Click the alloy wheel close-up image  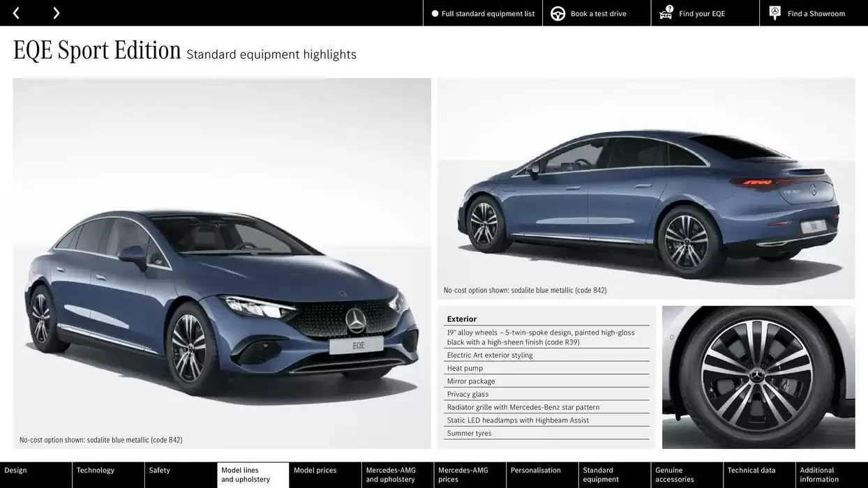point(758,377)
